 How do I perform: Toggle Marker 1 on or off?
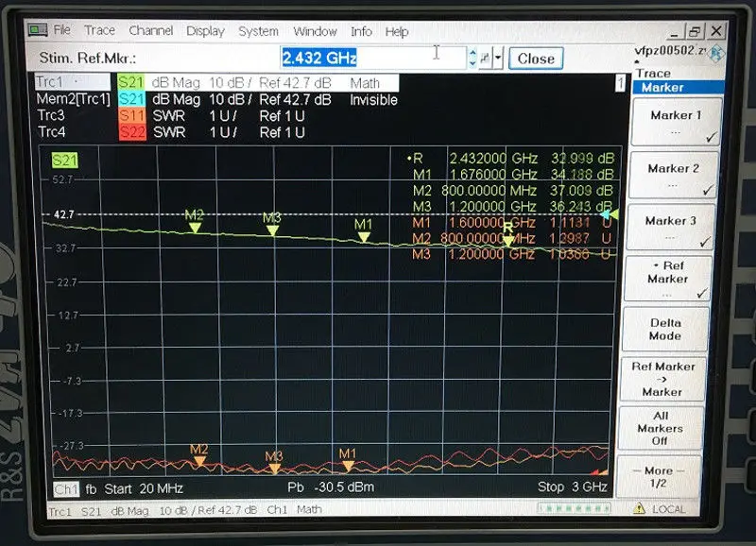click(x=675, y=122)
